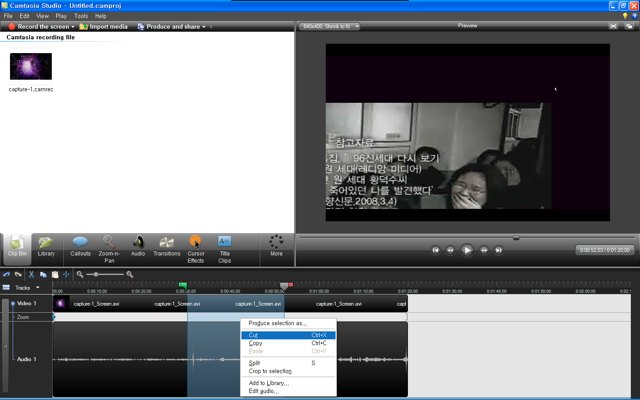Click the Zoom track label
The image size is (640, 400).
(x=23, y=317)
